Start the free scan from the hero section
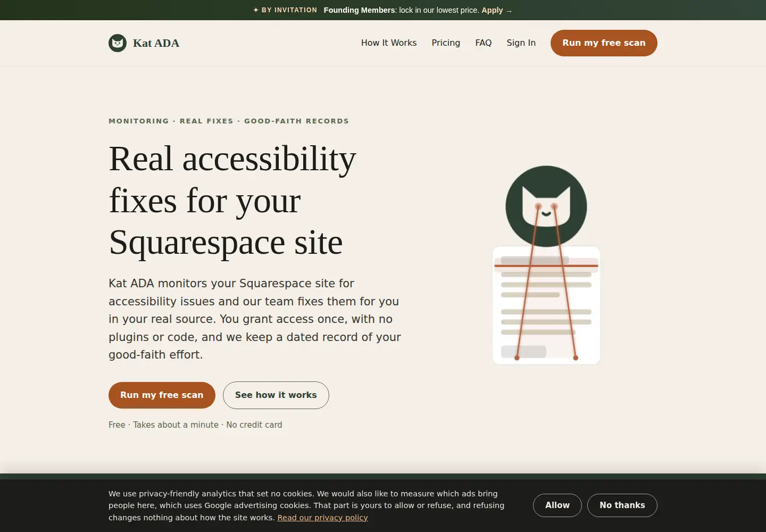 (162, 395)
